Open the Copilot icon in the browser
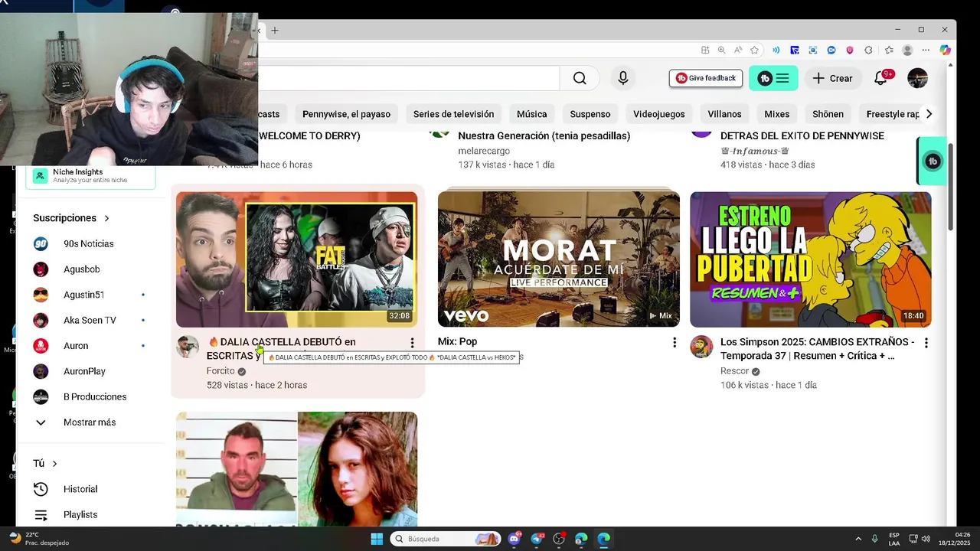The image size is (980, 551). click(x=945, y=50)
